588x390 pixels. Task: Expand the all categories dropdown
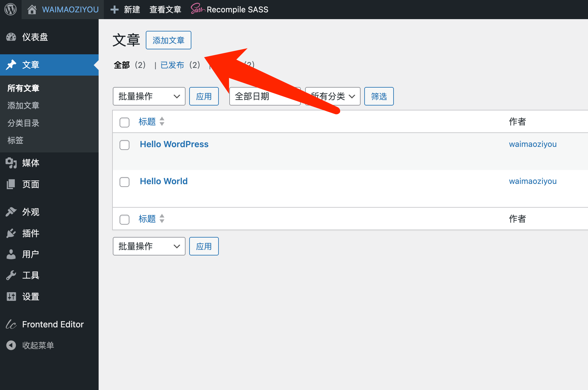click(333, 96)
